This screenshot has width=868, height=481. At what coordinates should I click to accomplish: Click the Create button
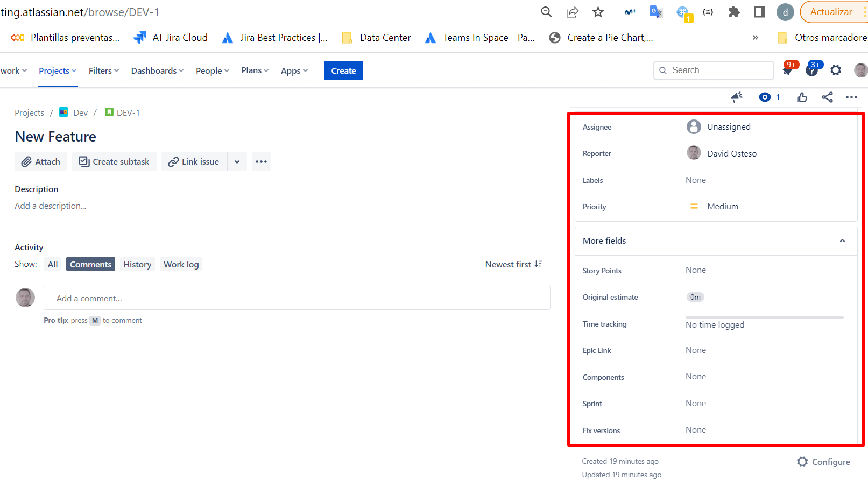click(x=343, y=70)
